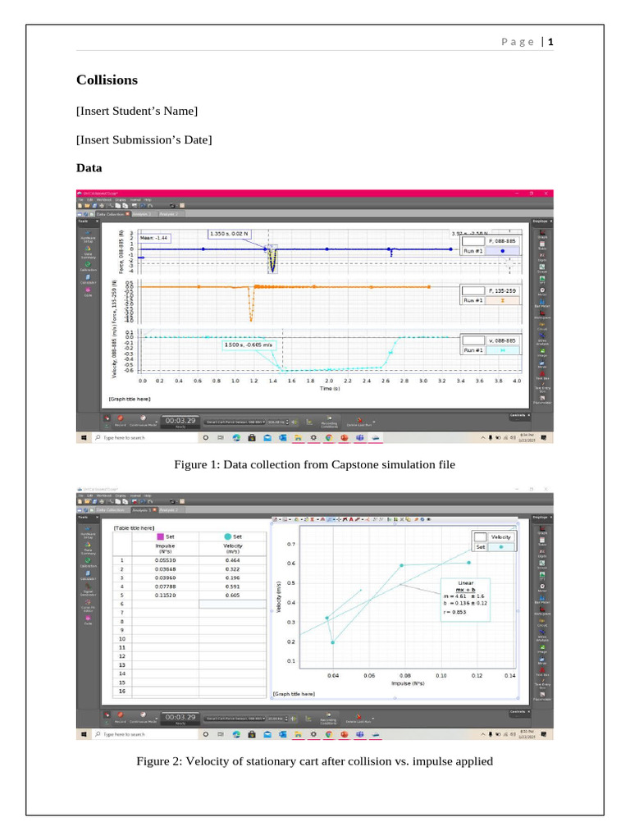This screenshot has height=840, width=630.
Task: Click [Table title here] placeholder
Action: coord(134,528)
